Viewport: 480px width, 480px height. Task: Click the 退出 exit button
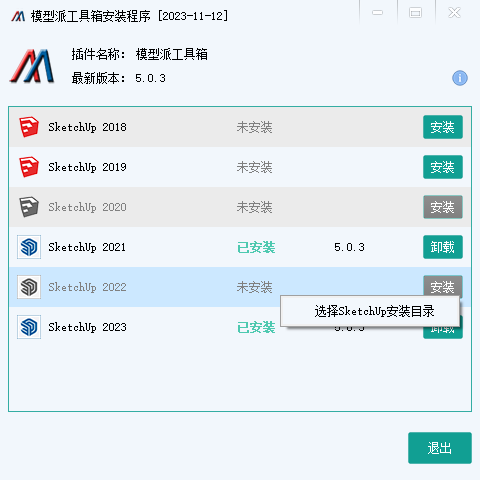tap(440, 448)
